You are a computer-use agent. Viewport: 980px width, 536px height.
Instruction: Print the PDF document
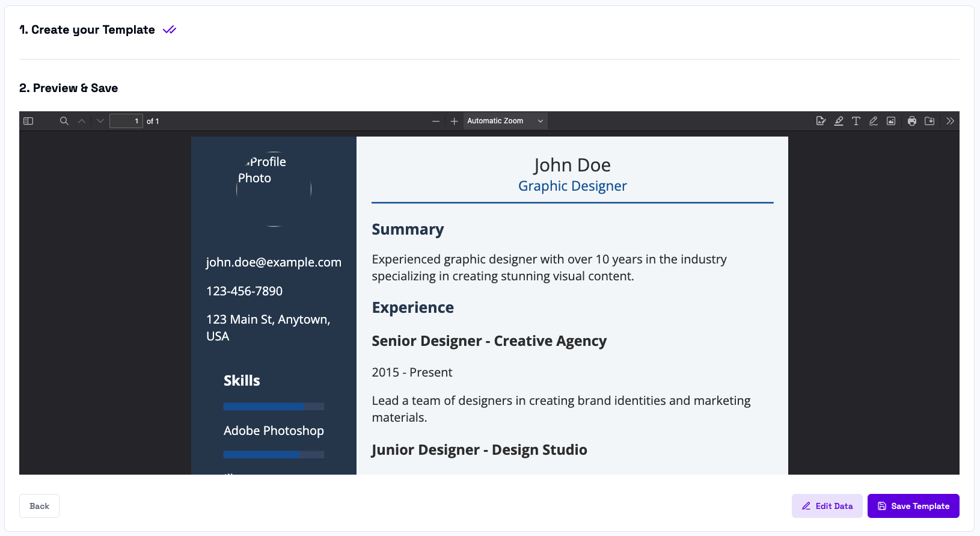[912, 121]
